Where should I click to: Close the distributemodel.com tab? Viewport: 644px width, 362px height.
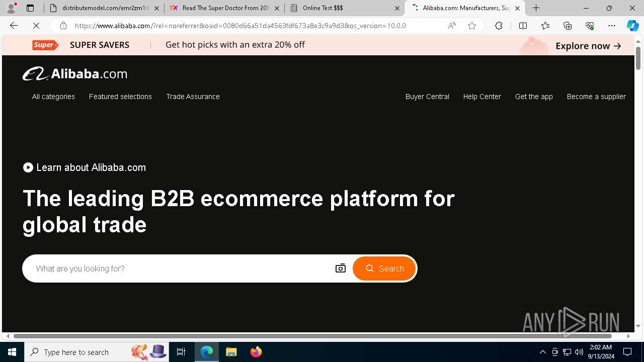point(156,8)
